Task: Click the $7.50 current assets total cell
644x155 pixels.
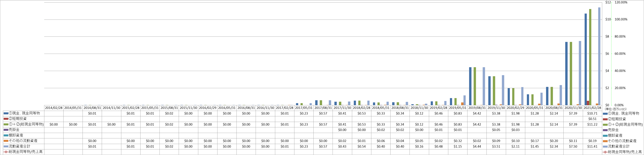Action: (573, 146)
